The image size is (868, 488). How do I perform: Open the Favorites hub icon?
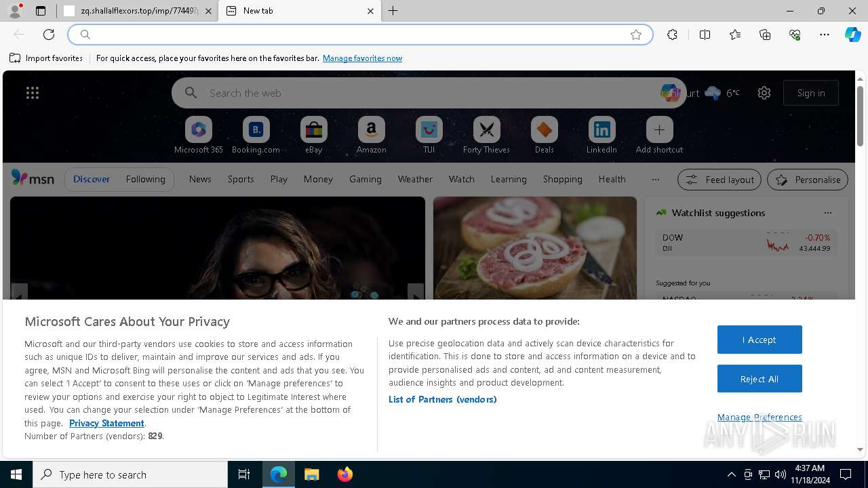click(735, 35)
